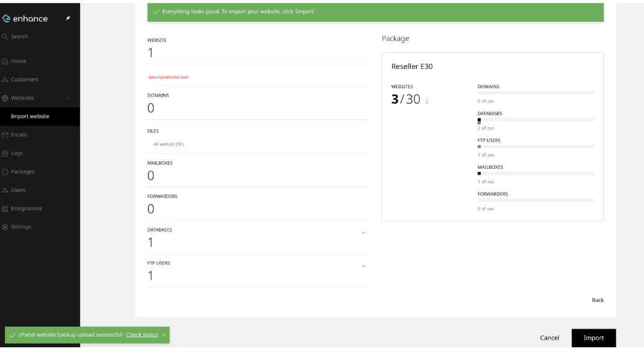This screenshot has height=354, width=644.
Task: Open the three-dot menu beside 3/30 websites
Action: [x=427, y=101]
